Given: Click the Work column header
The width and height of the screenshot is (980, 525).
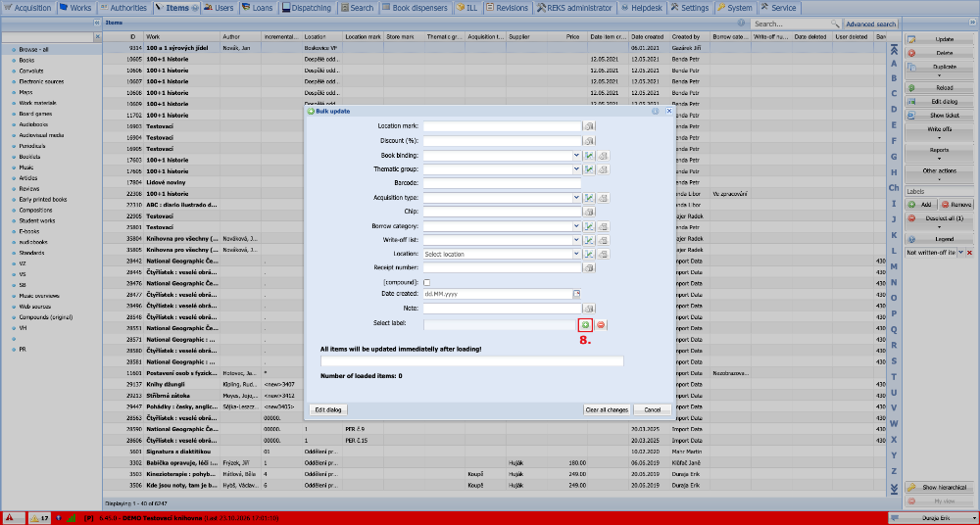Looking at the screenshot, I should pyautogui.click(x=182, y=37).
